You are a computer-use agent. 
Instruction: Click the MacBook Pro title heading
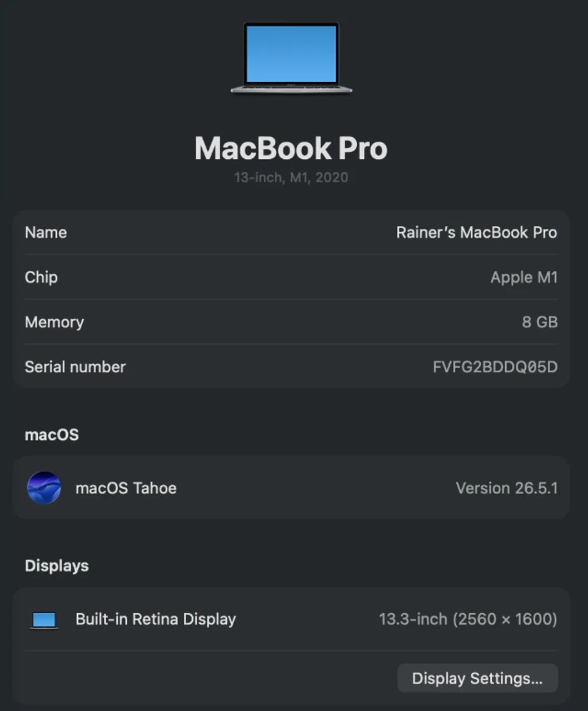click(x=291, y=148)
